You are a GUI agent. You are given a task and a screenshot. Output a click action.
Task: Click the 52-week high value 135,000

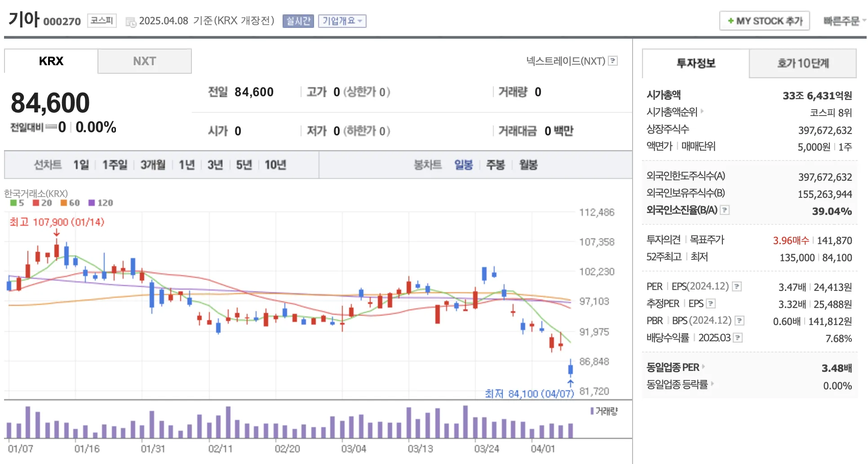[797, 258]
